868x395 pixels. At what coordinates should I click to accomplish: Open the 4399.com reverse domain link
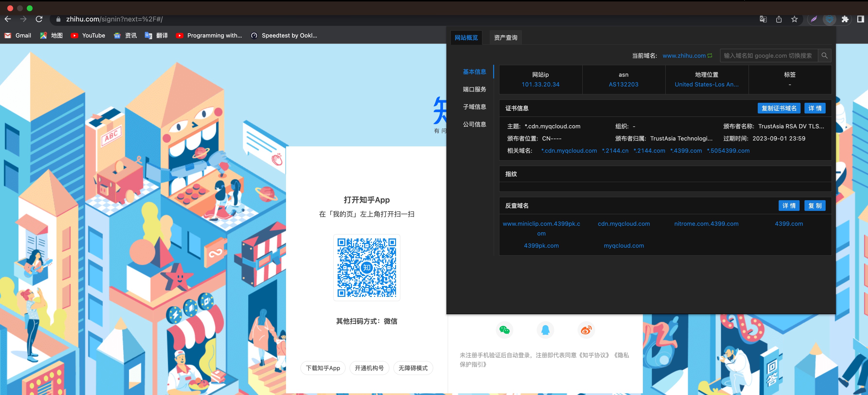point(789,224)
